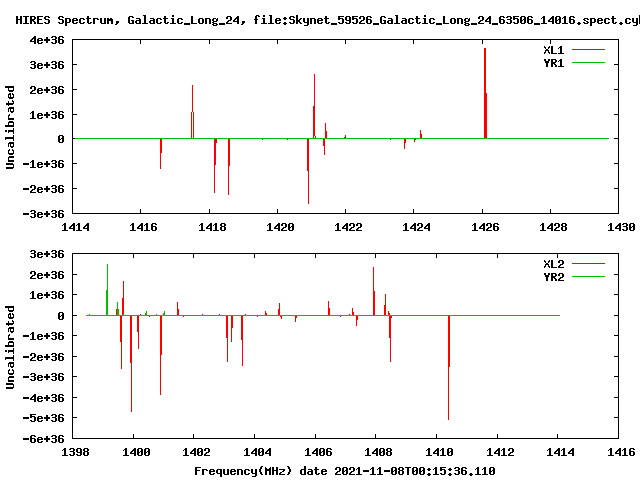Click the 1422 frequency tick label

(x=348, y=227)
